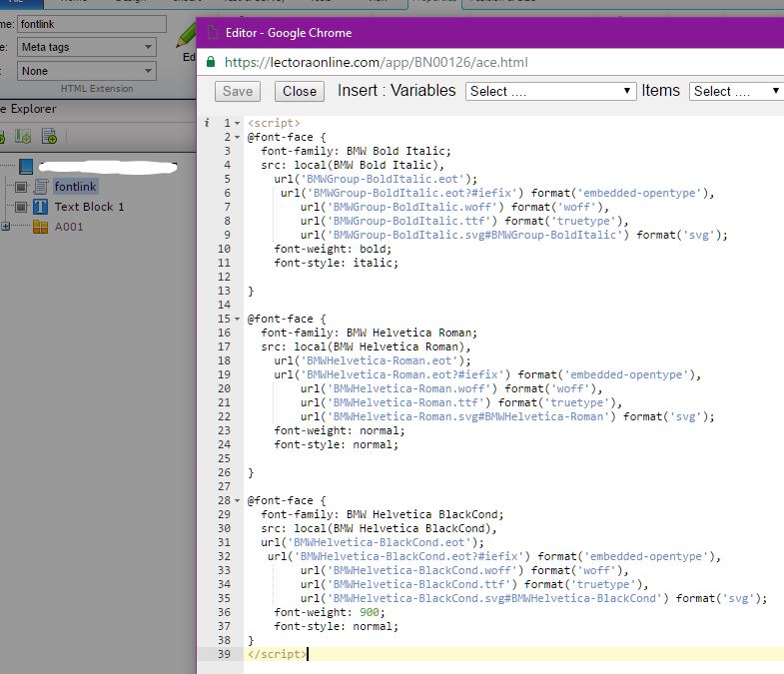Toggle the box beside Text Block 1
The width and height of the screenshot is (784, 674).
point(21,207)
